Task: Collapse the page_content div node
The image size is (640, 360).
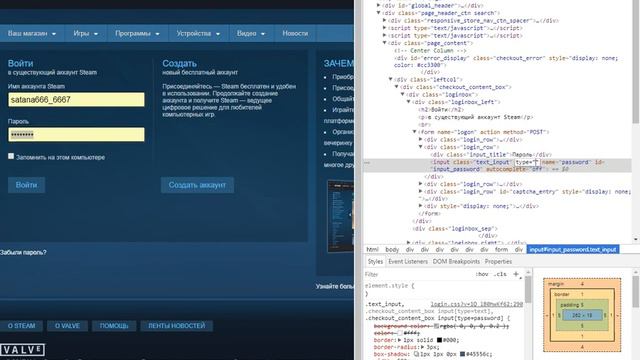Action: [384, 43]
